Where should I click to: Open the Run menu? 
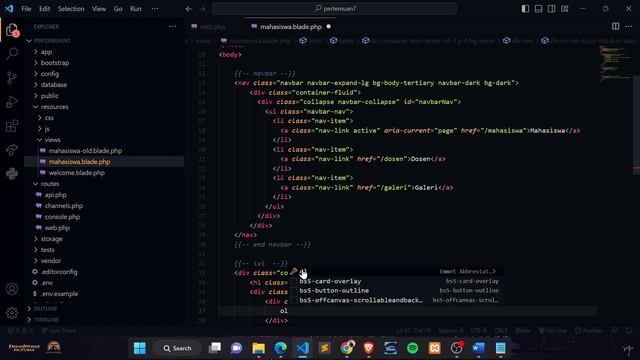[x=136, y=9]
